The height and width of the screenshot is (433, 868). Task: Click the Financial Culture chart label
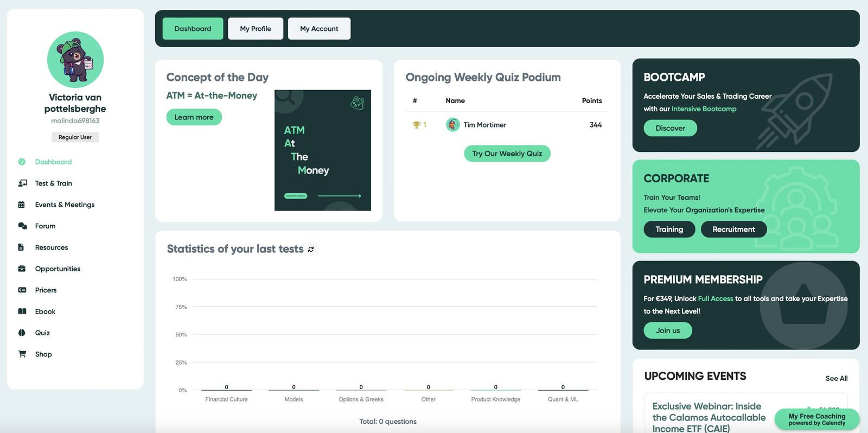[x=227, y=399]
